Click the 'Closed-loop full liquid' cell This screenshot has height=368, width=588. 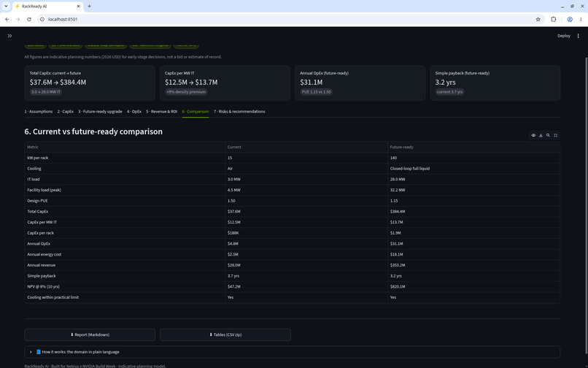coord(473,169)
